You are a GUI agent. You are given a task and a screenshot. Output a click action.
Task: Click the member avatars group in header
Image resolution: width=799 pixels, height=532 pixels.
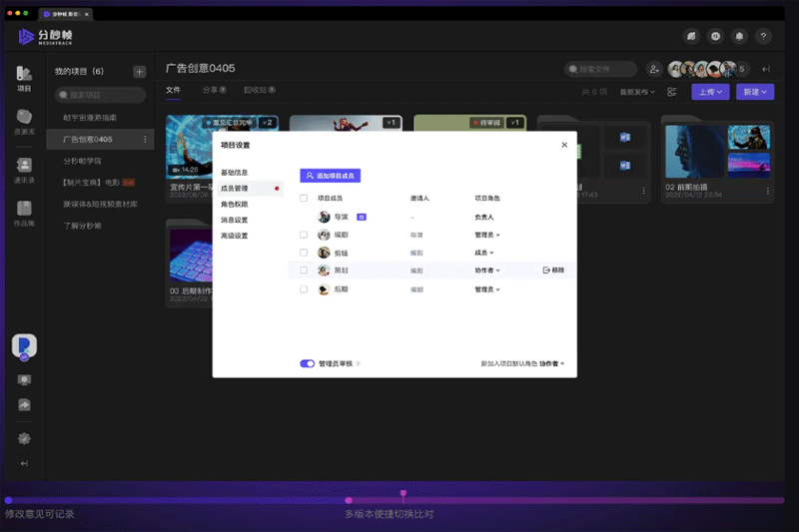click(708, 69)
